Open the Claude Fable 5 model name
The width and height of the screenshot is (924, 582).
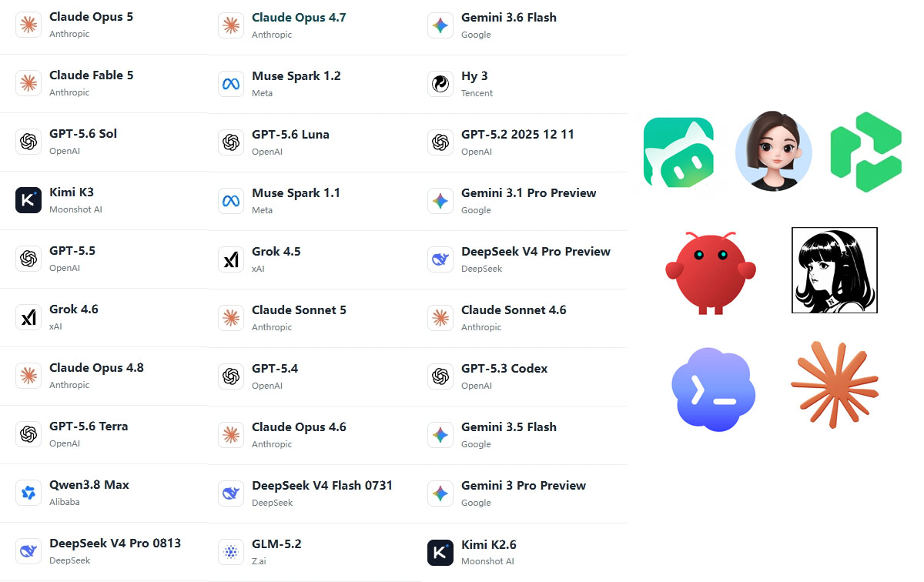coord(91,75)
